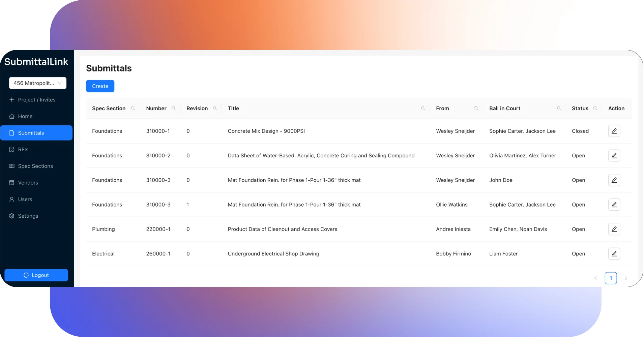Search the Revision column
The height and width of the screenshot is (337, 644).
pyautogui.click(x=215, y=109)
